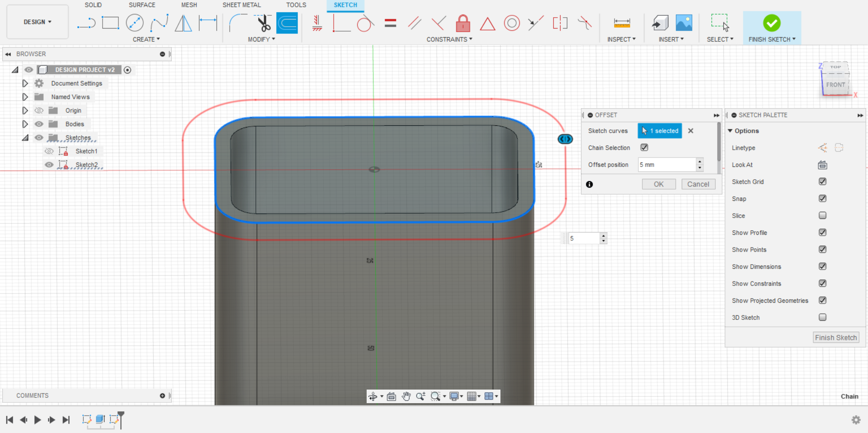
Task: Apply the Perpendicular constraint
Action: point(439,23)
